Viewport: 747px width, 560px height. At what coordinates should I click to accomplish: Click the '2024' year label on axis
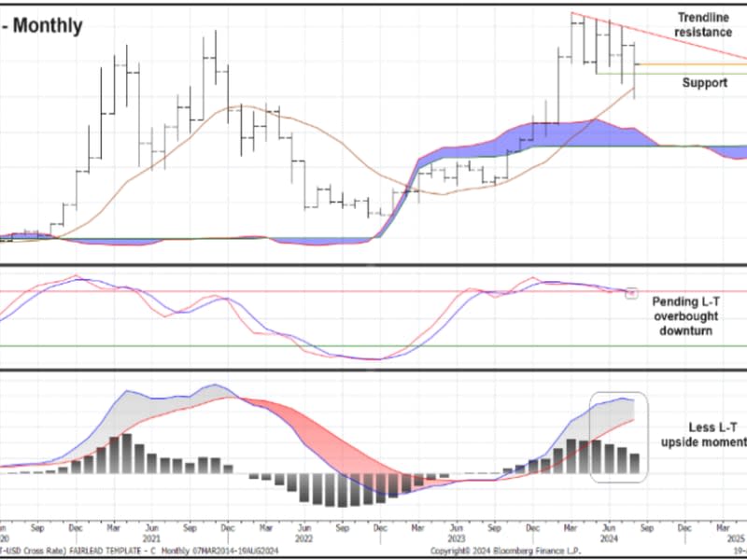[609, 539]
